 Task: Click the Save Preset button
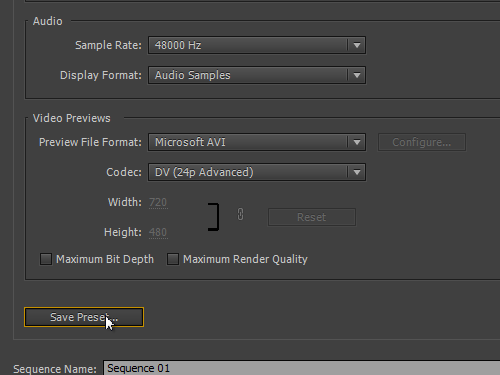pyautogui.click(x=84, y=317)
